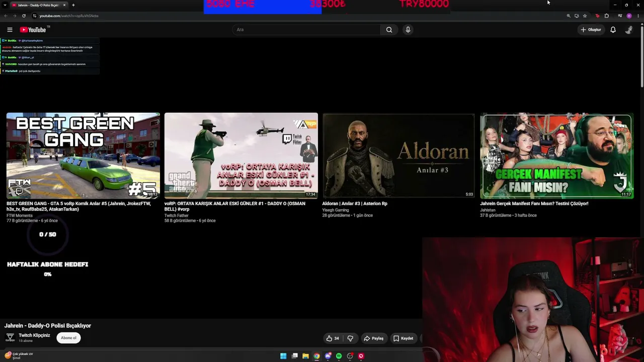Start voice search with the microphone

click(408, 30)
